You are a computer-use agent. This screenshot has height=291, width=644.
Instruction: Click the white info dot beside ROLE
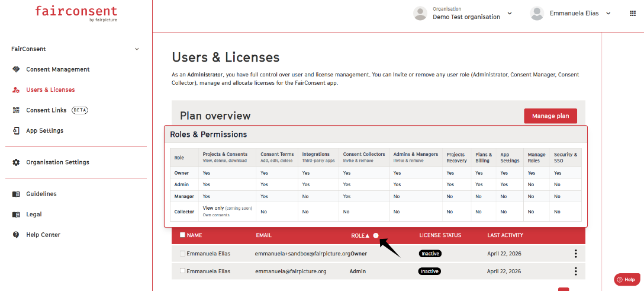point(376,235)
